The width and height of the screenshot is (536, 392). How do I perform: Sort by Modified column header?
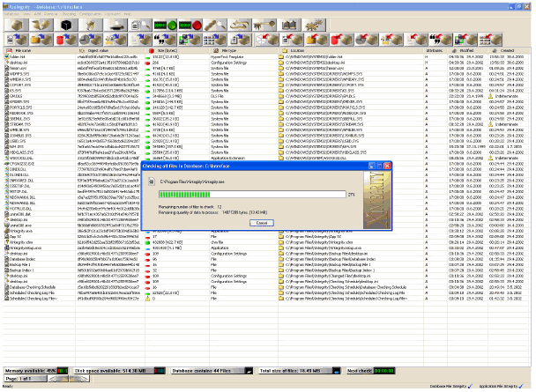click(x=467, y=50)
